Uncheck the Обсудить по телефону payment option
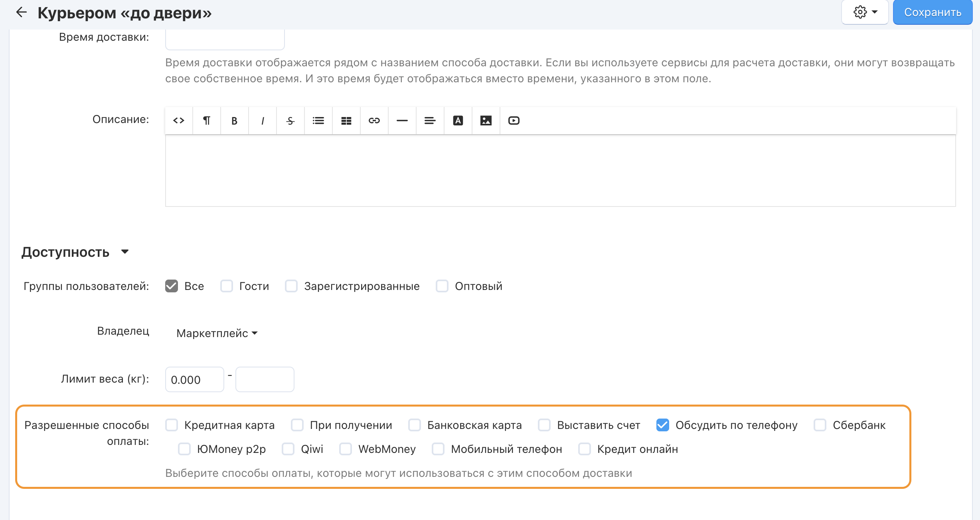Image resolution: width=980 pixels, height=520 pixels. [x=663, y=425]
